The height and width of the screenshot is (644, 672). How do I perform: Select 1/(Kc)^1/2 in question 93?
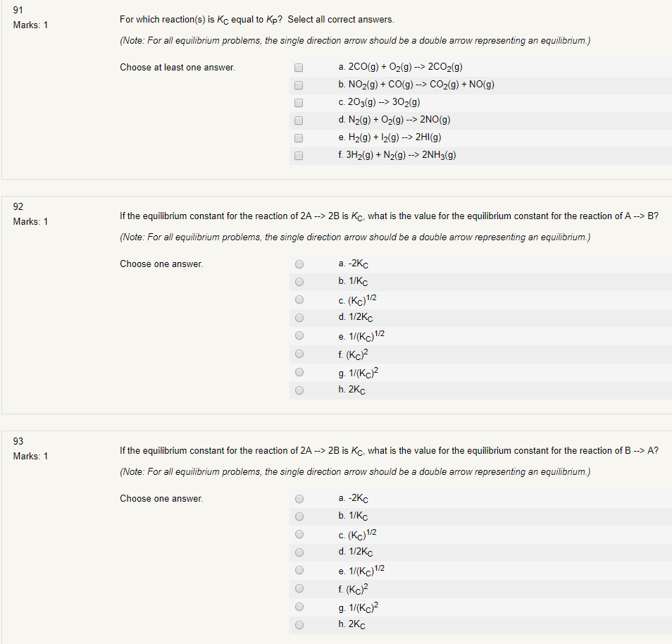click(299, 570)
